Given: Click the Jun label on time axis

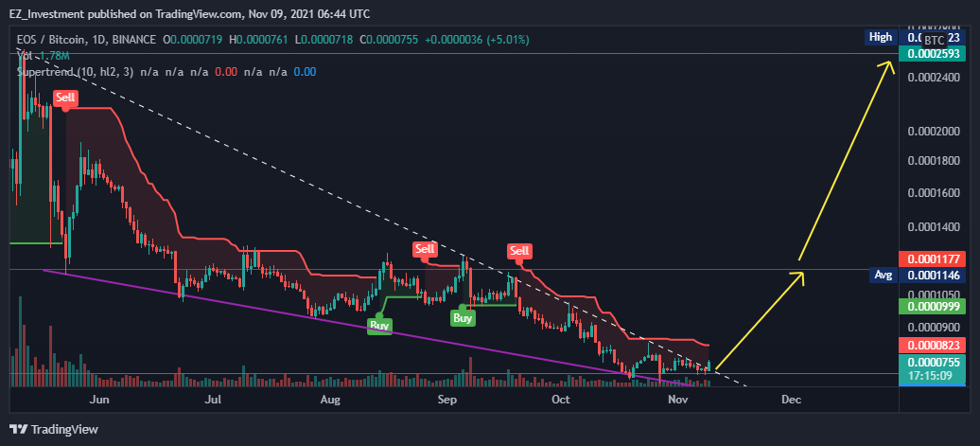Looking at the screenshot, I should (x=100, y=399).
